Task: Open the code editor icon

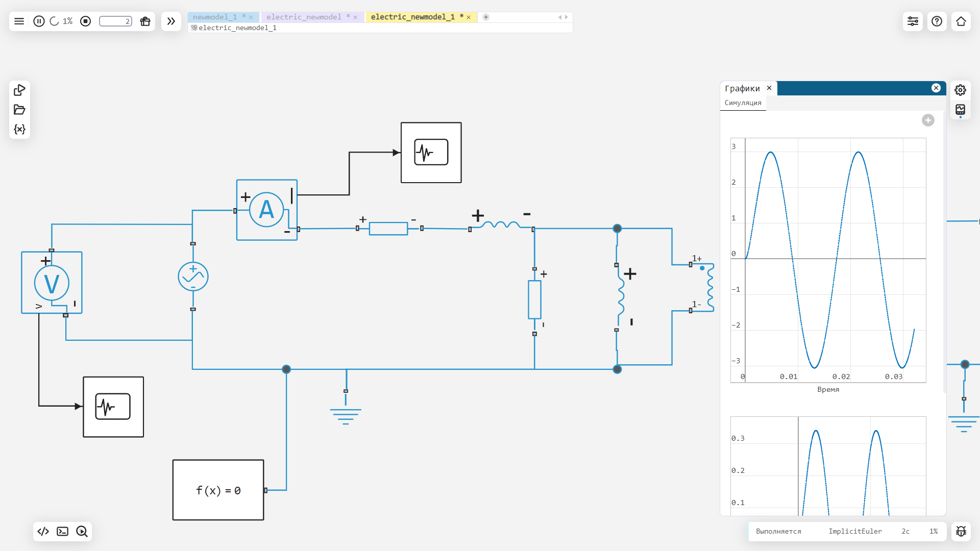Action: [x=43, y=531]
